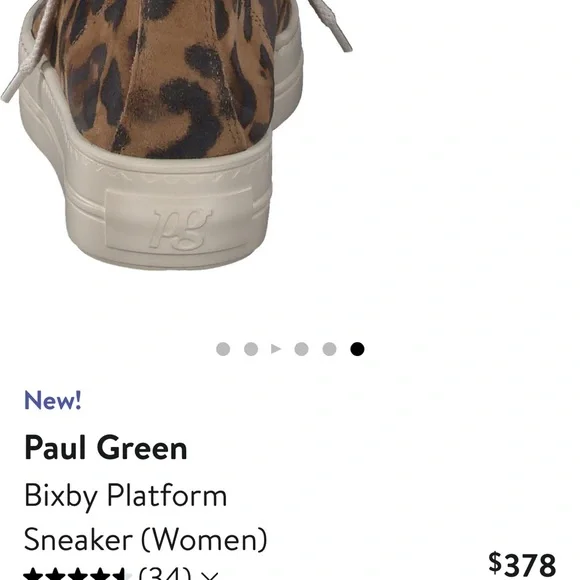Image resolution: width=580 pixels, height=580 pixels.
Task: Play product video via triangle indicator
Action: (276, 349)
